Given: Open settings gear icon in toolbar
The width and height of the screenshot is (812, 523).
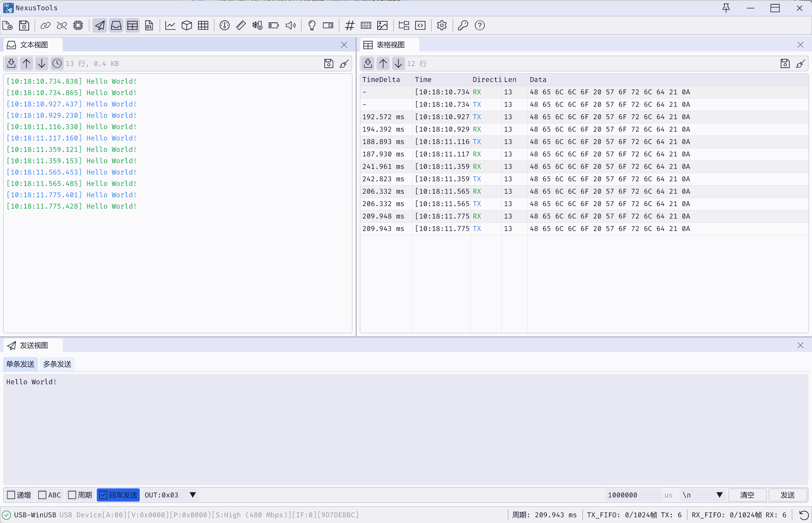Looking at the screenshot, I should (x=441, y=26).
